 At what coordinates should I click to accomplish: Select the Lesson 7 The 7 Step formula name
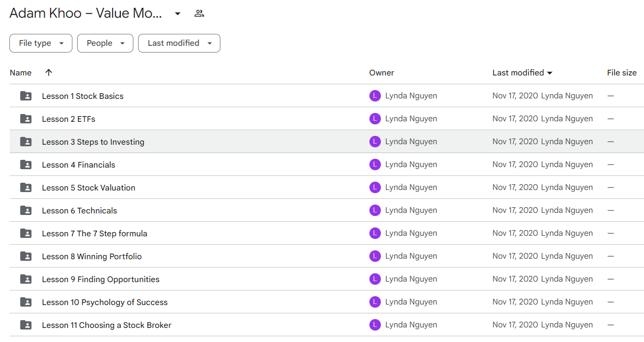[95, 234]
